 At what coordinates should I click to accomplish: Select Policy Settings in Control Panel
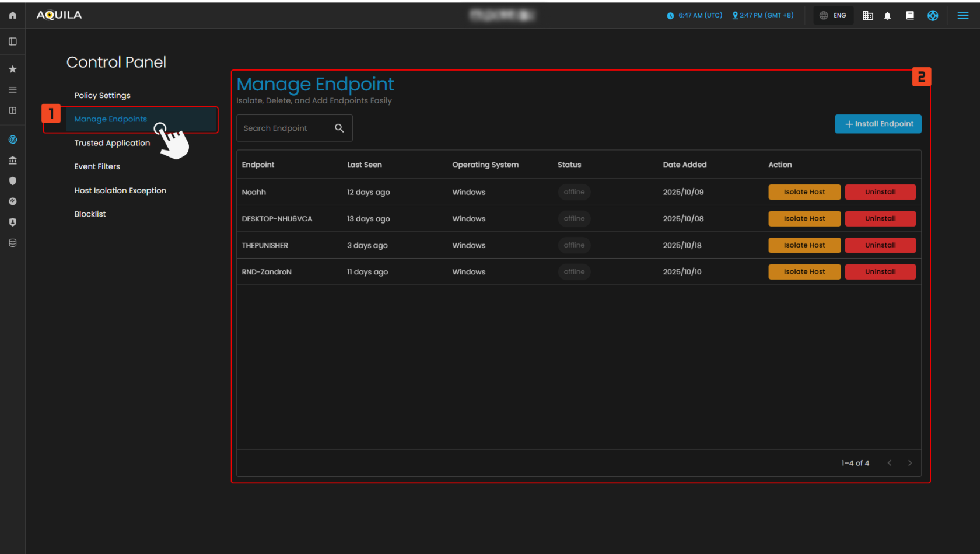102,96
